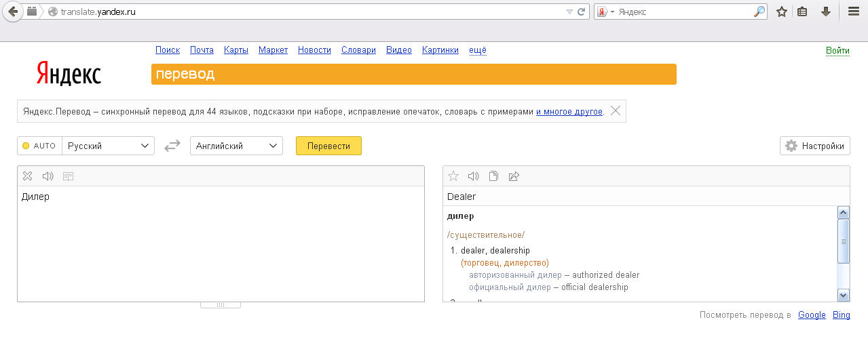This screenshot has height=347, width=868.
Task: Open the Маркет link
Action: (273, 50)
